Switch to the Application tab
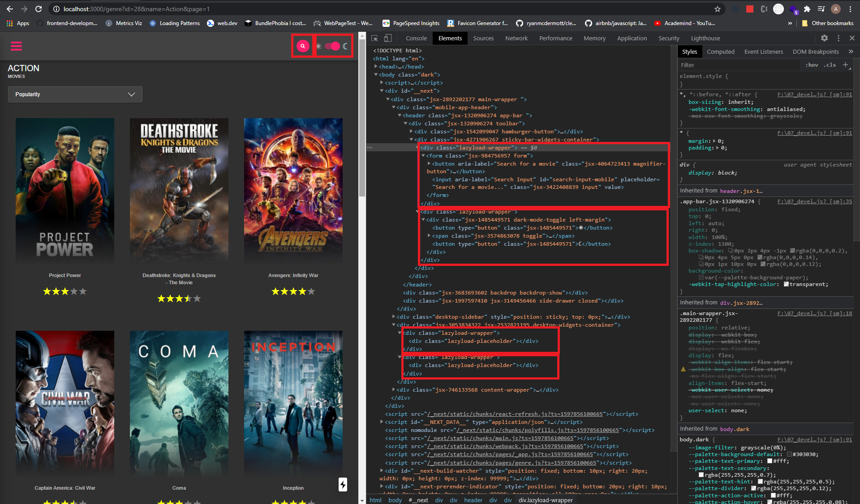The image size is (860, 504). click(x=632, y=38)
